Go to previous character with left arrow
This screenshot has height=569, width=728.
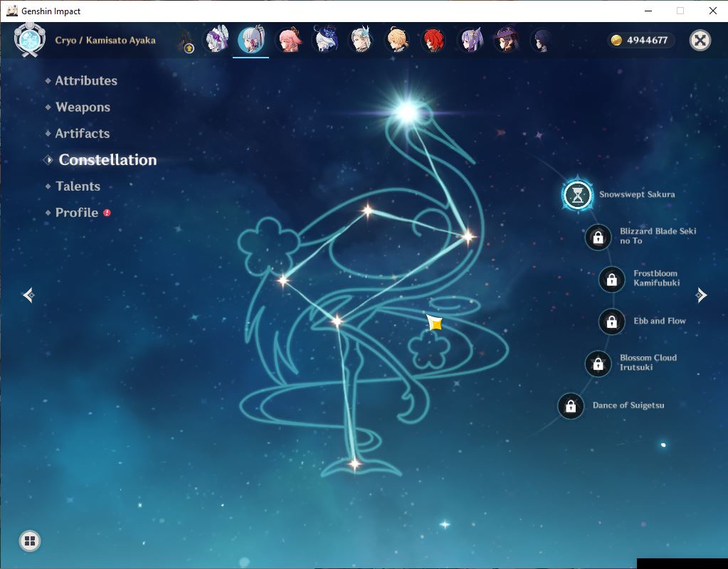(28, 294)
